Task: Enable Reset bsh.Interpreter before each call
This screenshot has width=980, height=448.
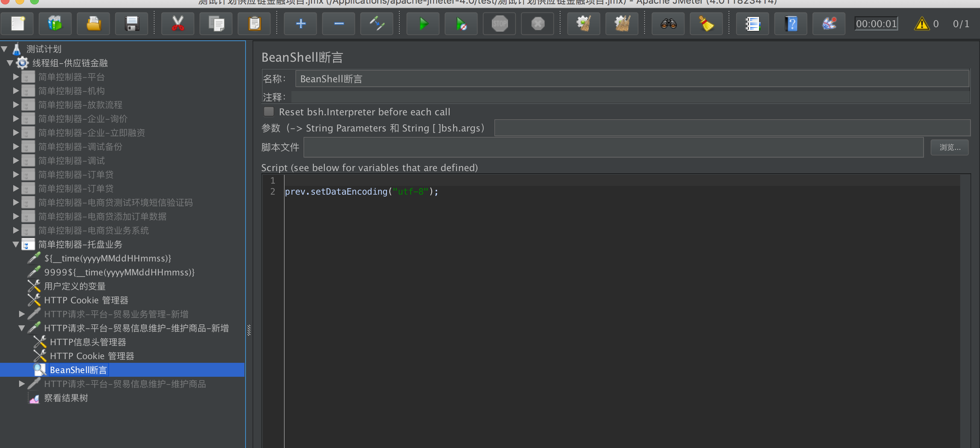Action: (269, 112)
